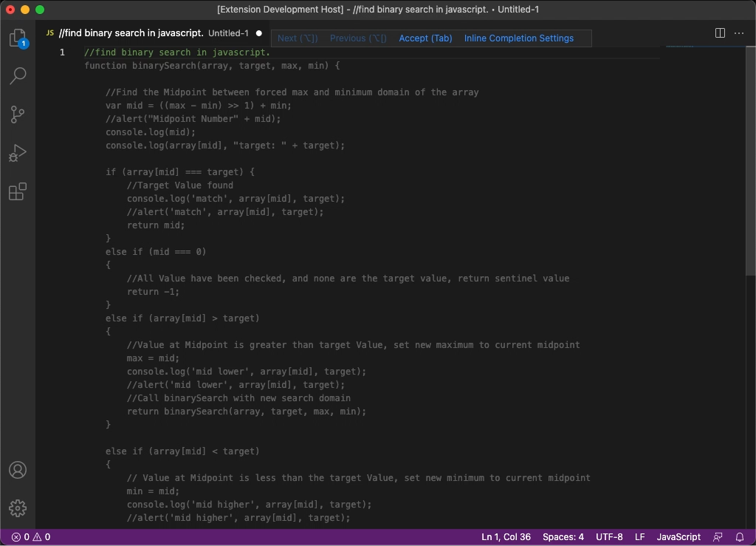Switch to the Untitled-1 editor tab
This screenshot has height=546, width=756.
[x=148, y=33]
